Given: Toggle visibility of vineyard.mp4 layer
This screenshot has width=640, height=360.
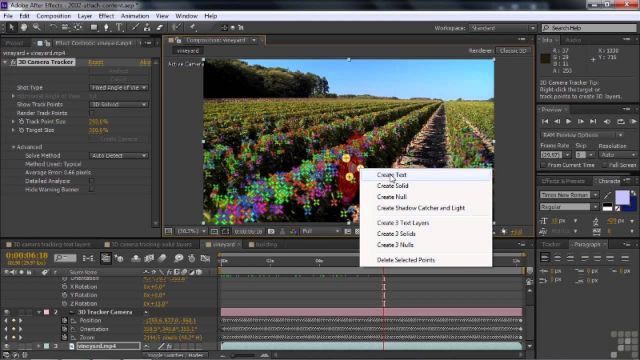Looking at the screenshot, I should pos(6,346).
